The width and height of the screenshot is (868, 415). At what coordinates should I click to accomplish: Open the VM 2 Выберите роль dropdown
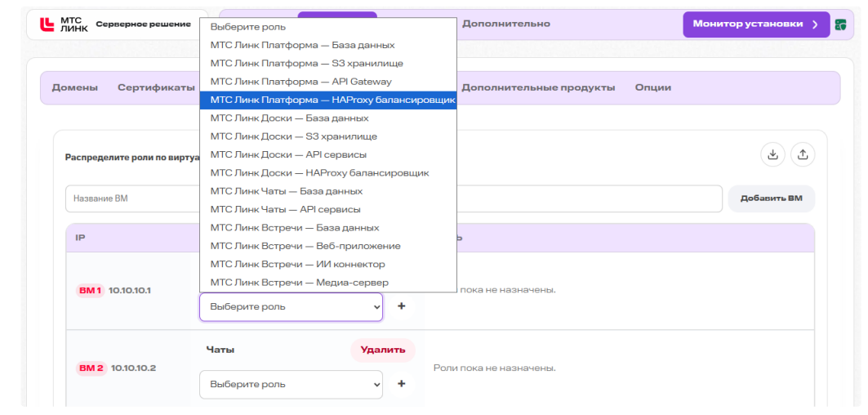[x=292, y=384]
